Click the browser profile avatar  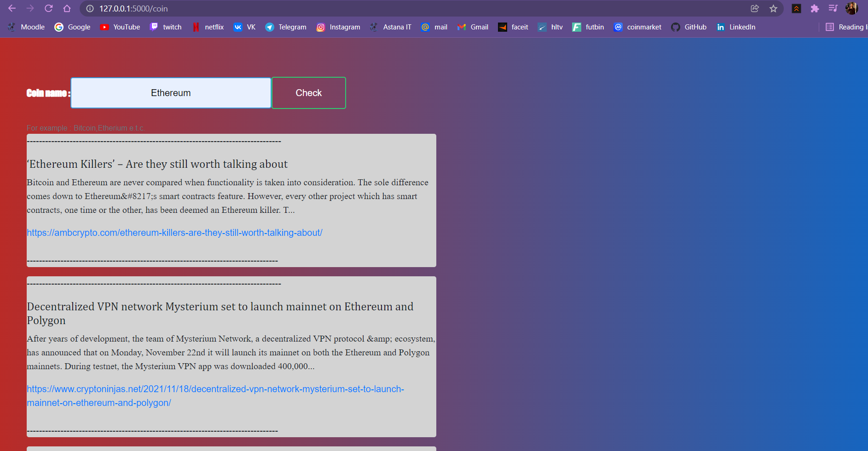point(852,8)
